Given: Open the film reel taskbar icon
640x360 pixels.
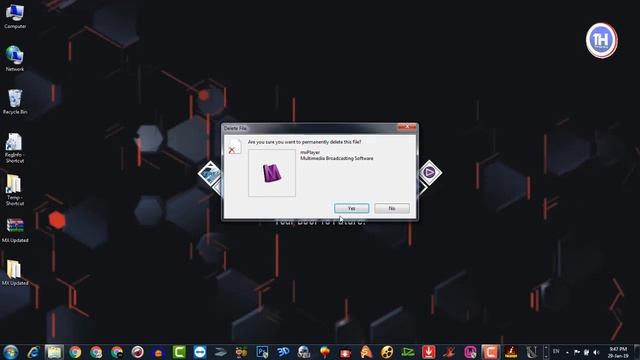Looking at the screenshot, I should pos(387,352).
